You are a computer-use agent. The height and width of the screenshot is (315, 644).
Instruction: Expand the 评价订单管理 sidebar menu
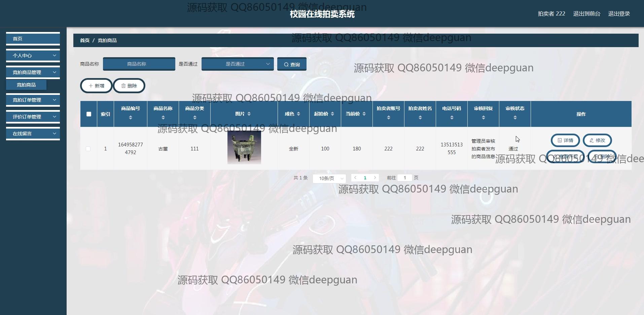tap(33, 117)
